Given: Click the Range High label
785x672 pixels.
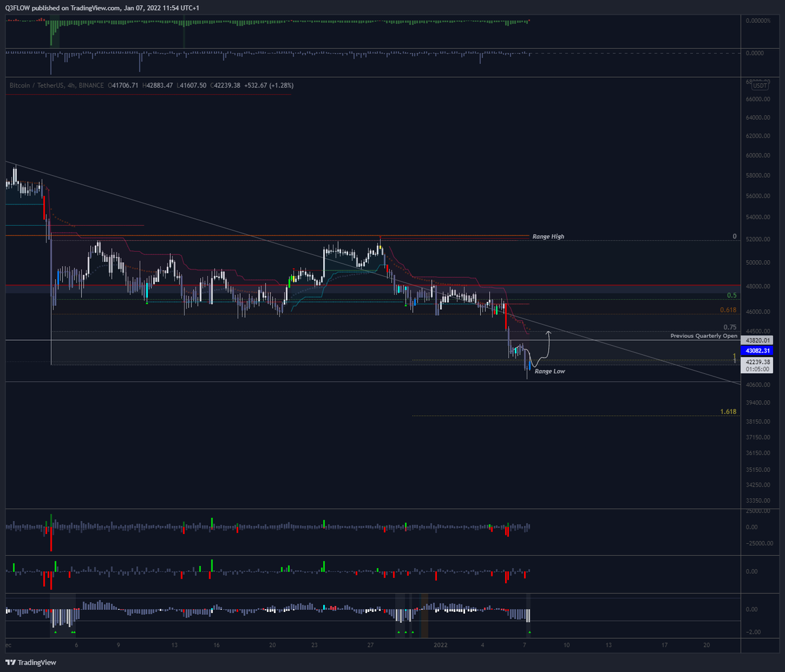Looking at the screenshot, I should [x=548, y=237].
